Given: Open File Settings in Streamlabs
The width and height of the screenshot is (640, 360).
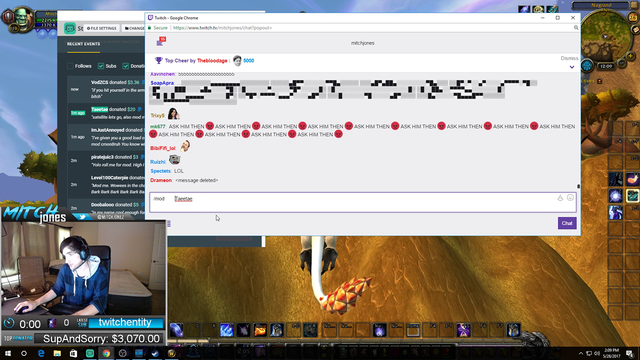Looking at the screenshot, I should (x=102, y=28).
